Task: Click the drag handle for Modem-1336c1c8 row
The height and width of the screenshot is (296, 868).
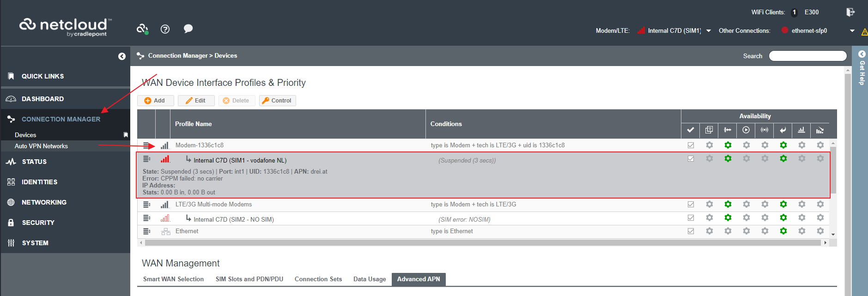Action: (146, 145)
